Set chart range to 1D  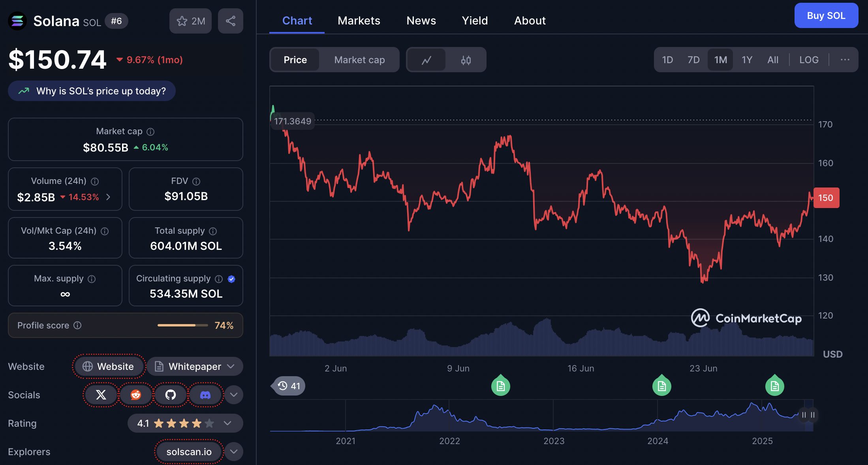[x=667, y=60]
